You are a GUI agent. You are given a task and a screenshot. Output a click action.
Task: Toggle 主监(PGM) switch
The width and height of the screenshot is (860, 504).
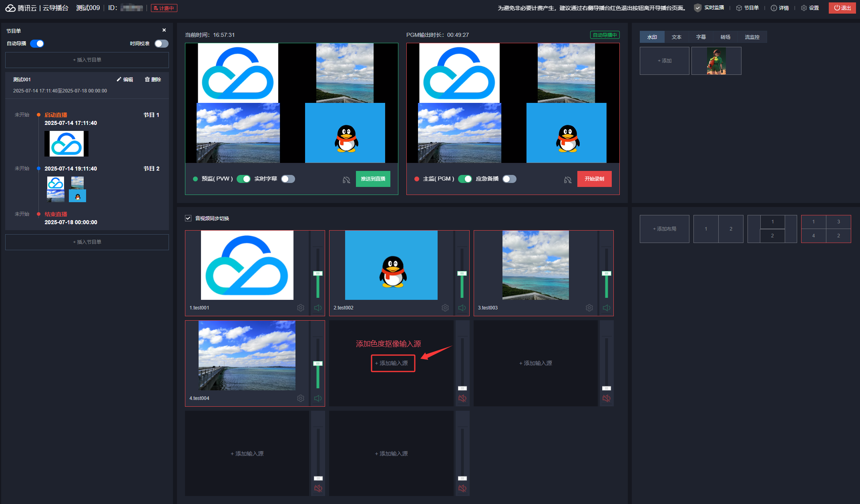(465, 179)
